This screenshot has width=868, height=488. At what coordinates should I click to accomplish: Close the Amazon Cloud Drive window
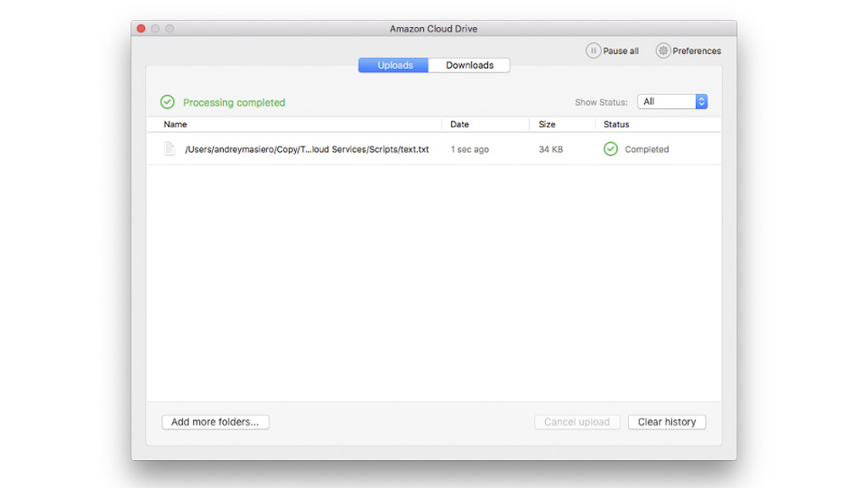141,29
